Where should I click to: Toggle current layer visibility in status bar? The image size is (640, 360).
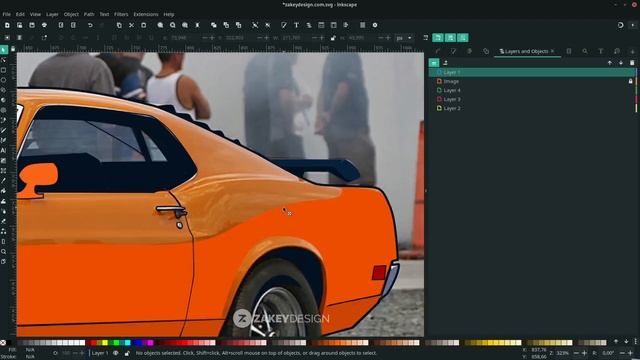(116, 353)
